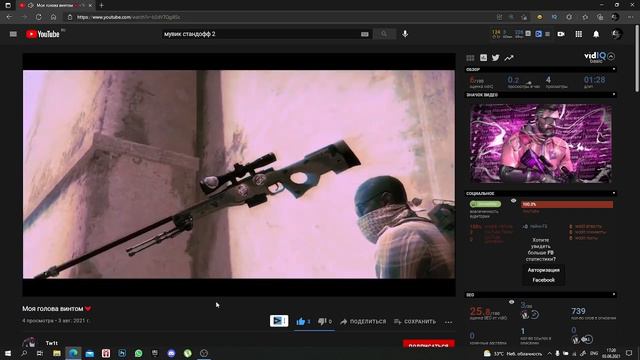This screenshot has width=640, height=360.
Task: Click the 01:28 duration value
Action: pyautogui.click(x=594, y=80)
